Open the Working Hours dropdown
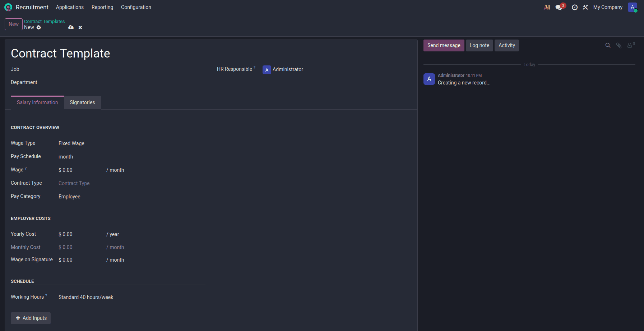The width and height of the screenshot is (644, 331). pyautogui.click(x=131, y=297)
